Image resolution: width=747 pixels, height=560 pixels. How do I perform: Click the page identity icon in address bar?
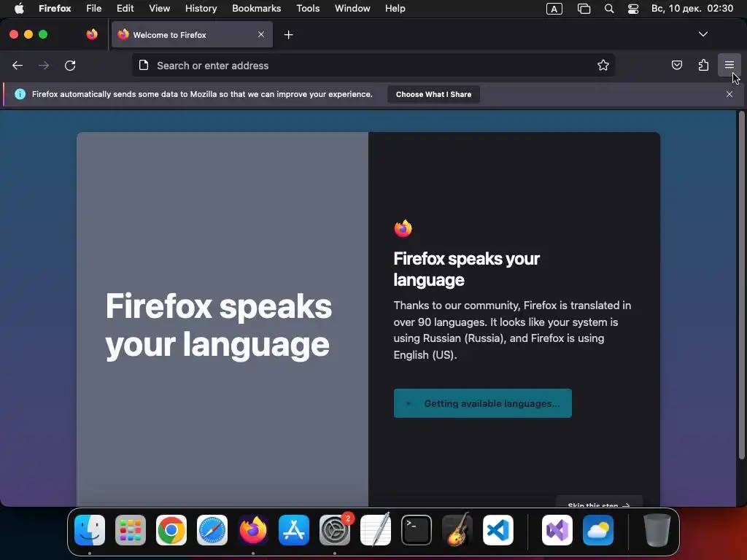click(144, 65)
